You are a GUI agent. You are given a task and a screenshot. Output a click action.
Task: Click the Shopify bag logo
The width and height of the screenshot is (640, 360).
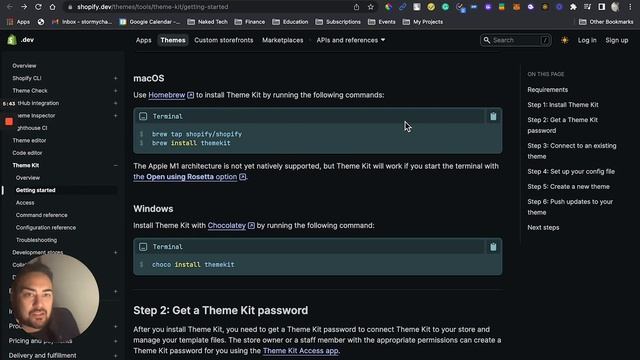pyautogui.click(x=12, y=40)
